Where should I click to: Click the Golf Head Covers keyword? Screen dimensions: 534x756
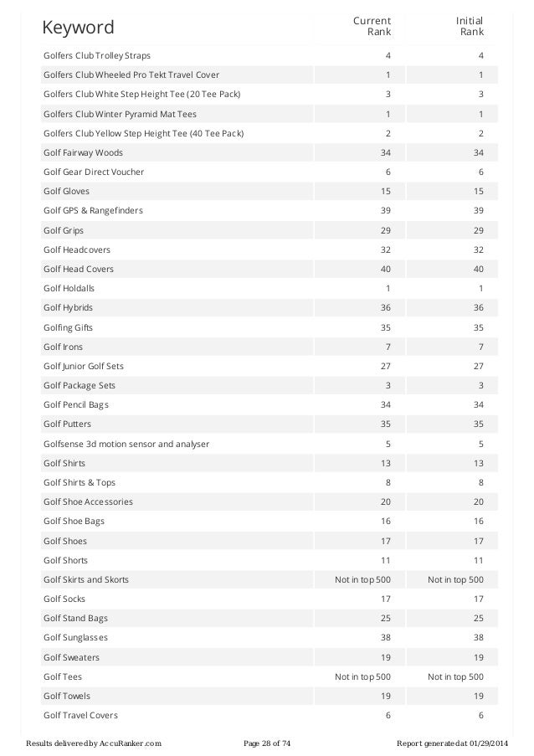coord(79,269)
